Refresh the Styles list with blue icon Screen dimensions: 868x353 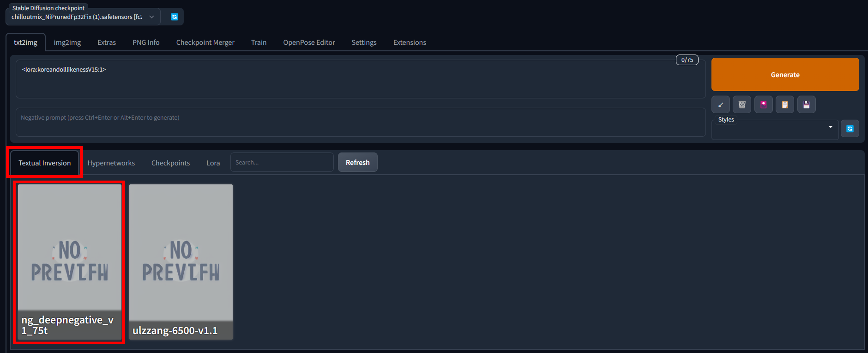[x=849, y=128]
